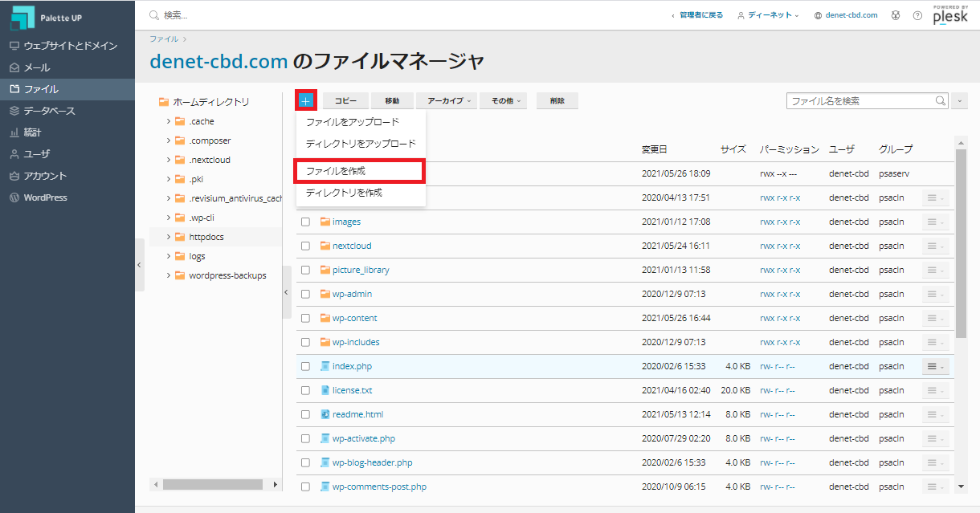980x513 pixels.
Task: Check the box for picture_library
Action: click(x=305, y=270)
